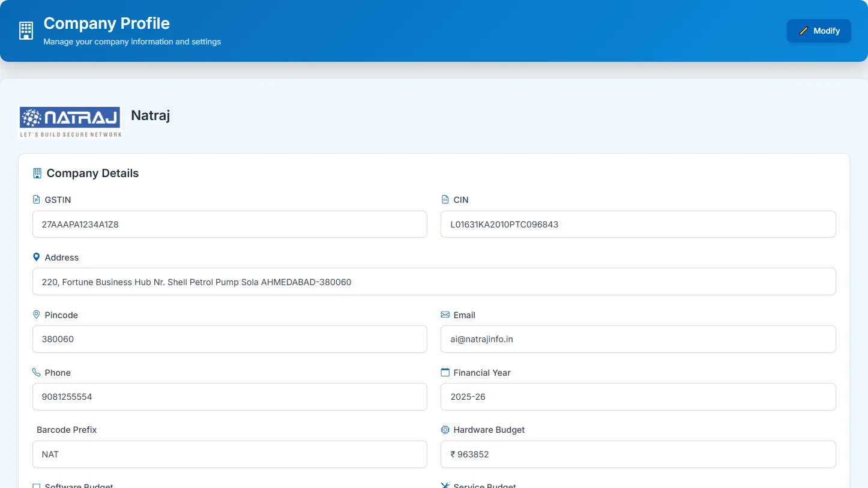Click the building icon beside Company Profile
The image size is (868, 488).
26,31
